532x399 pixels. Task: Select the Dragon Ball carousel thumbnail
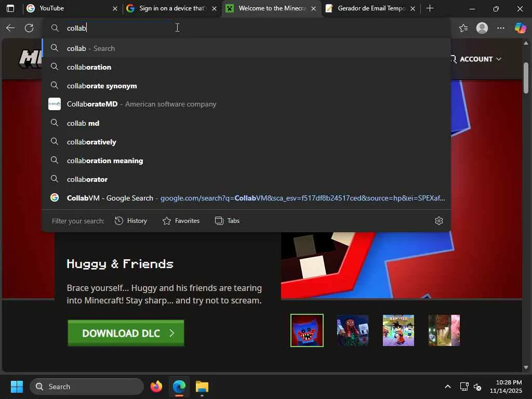point(398,330)
